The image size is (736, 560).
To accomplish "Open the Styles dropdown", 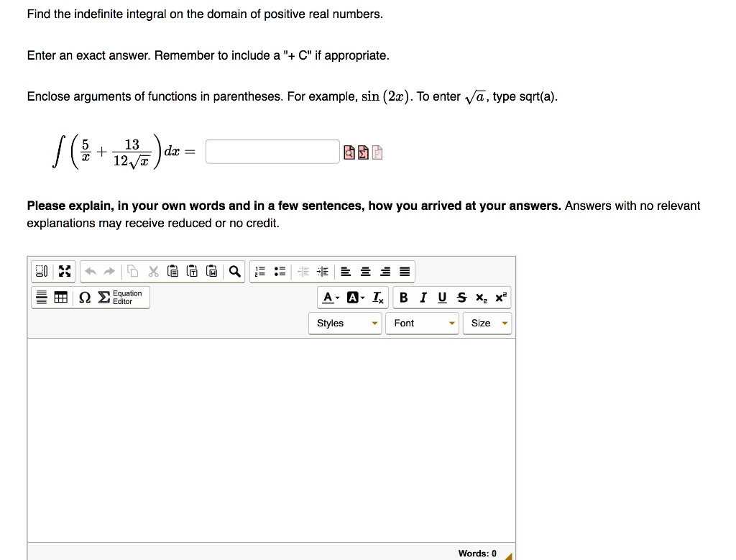I will (x=345, y=323).
